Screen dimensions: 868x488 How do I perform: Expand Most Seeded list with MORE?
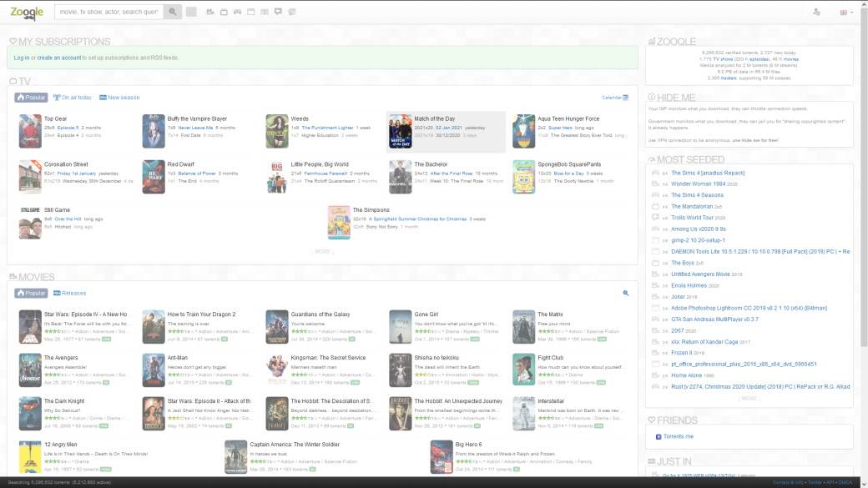(749, 398)
